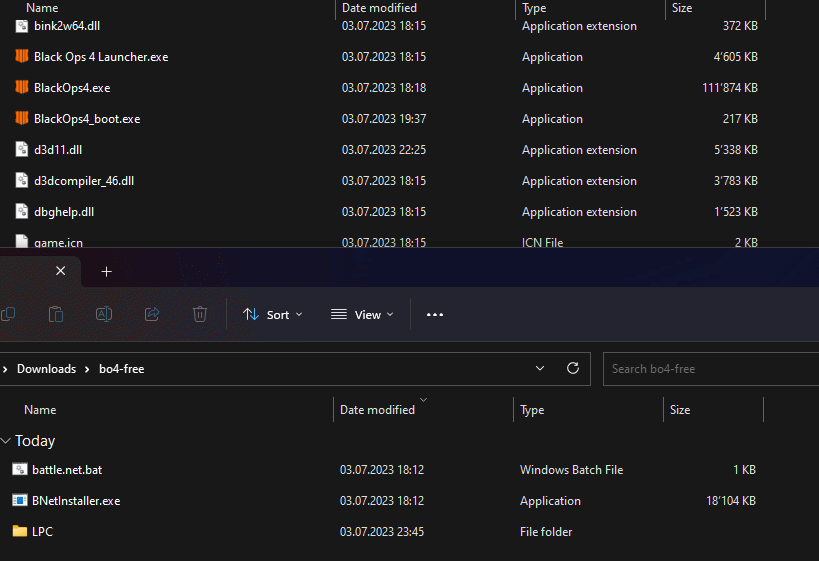Open the Sort dropdown menu
Viewport: 819px width, 561px height.
(x=273, y=314)
